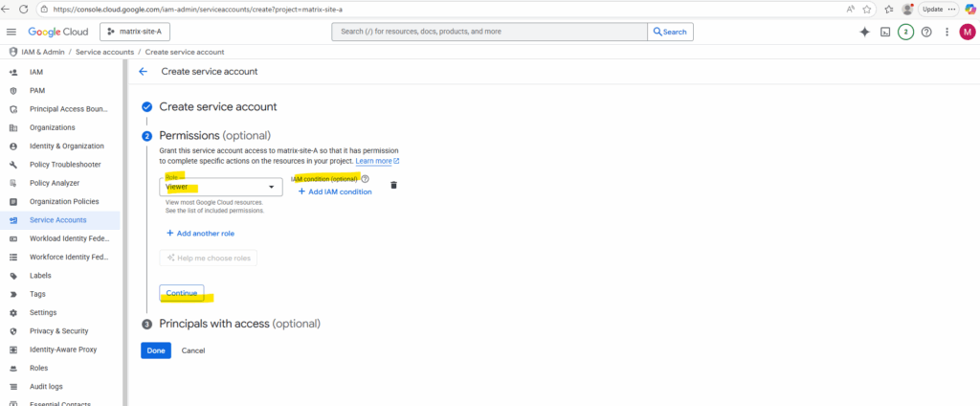
Task: Reload the page with browser refresh icon
Action: tap(24, 10)
